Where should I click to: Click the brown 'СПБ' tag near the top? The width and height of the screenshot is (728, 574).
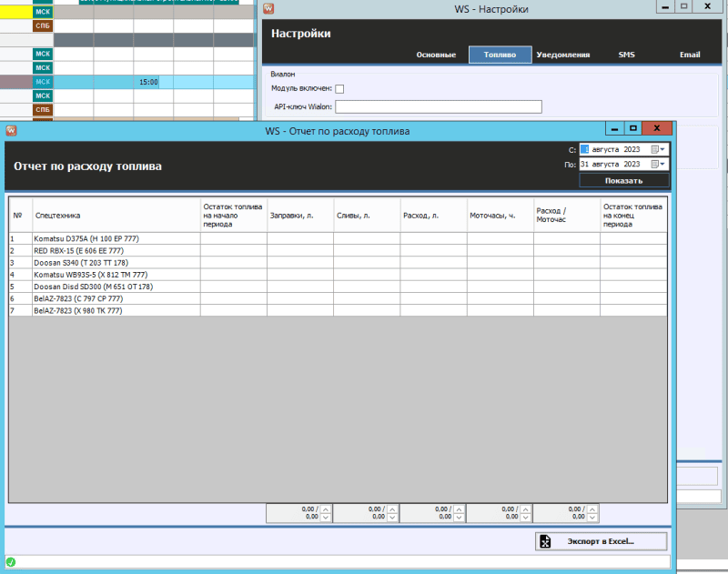pos(43,26)
